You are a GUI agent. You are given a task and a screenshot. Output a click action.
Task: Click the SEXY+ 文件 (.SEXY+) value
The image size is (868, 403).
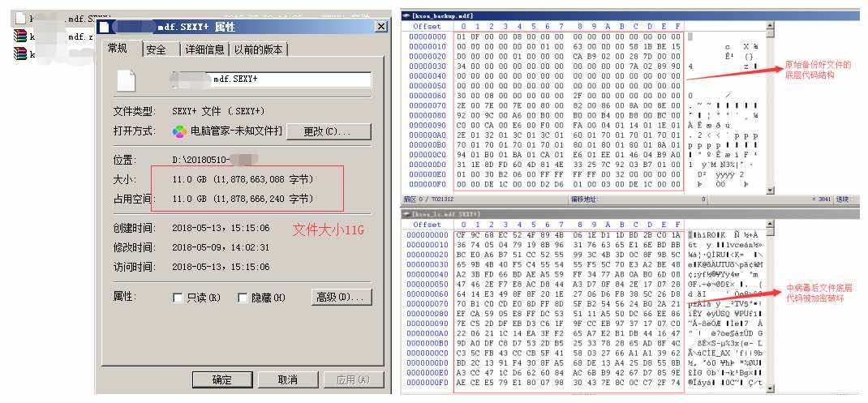pyautogui.click(x=219, y=111)
